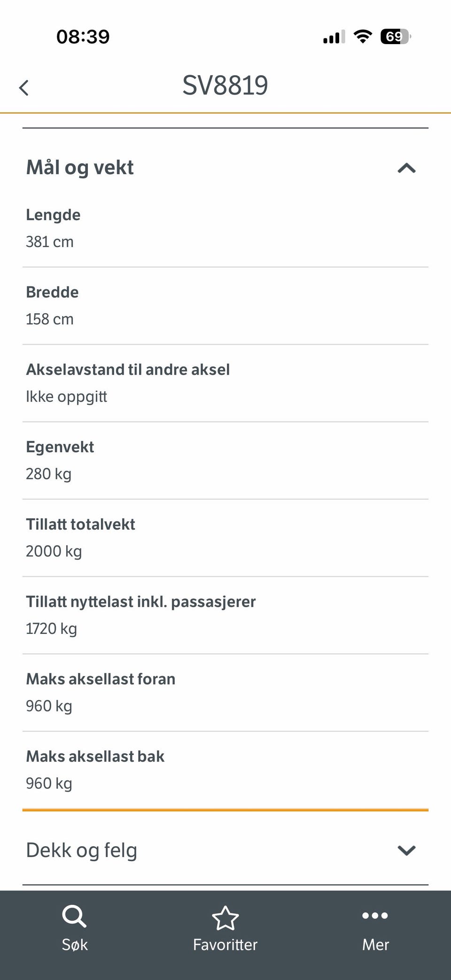Expand the Dekk og felg chevron

(407, 850)
